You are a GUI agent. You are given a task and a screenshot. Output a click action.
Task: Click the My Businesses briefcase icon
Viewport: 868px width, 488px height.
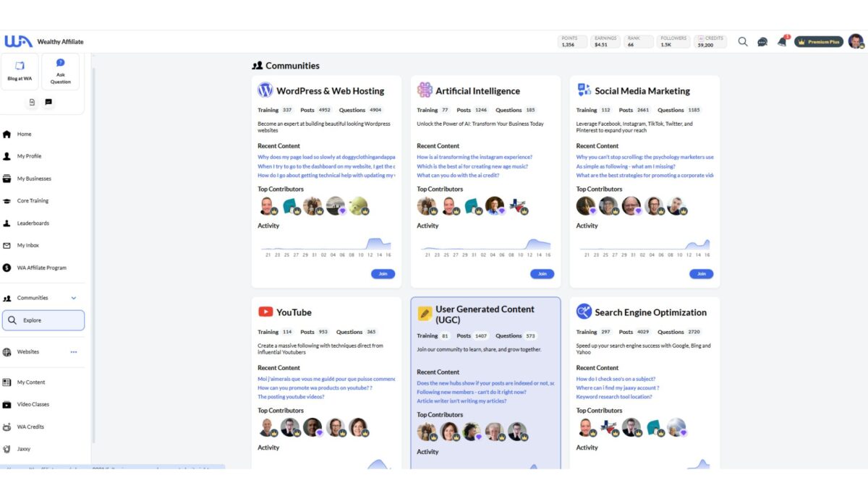(7, 179)
